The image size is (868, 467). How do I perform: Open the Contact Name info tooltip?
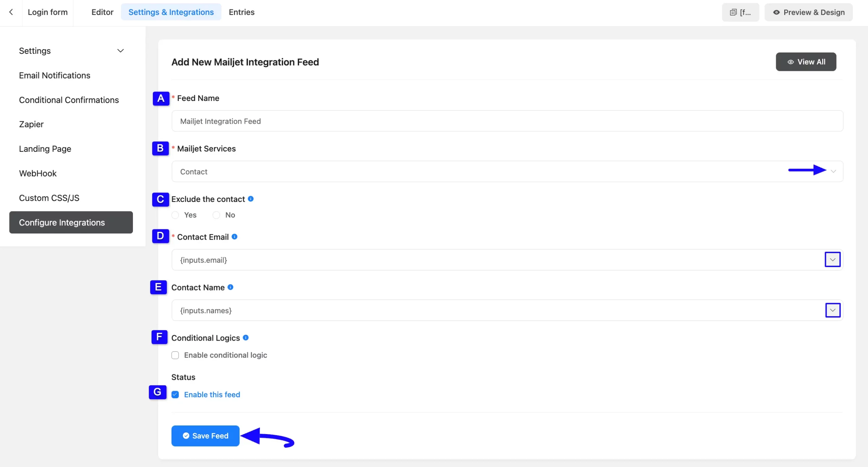coord(230,287)
